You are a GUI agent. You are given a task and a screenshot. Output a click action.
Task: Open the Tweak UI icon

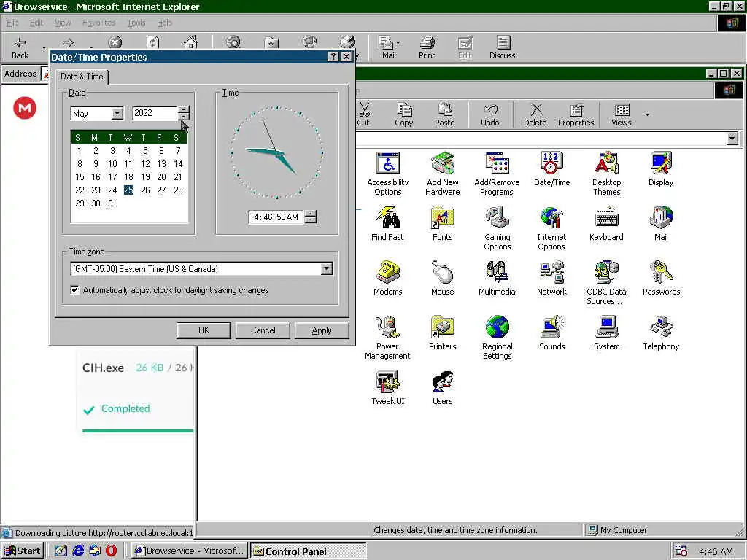(x=388, y=388)
